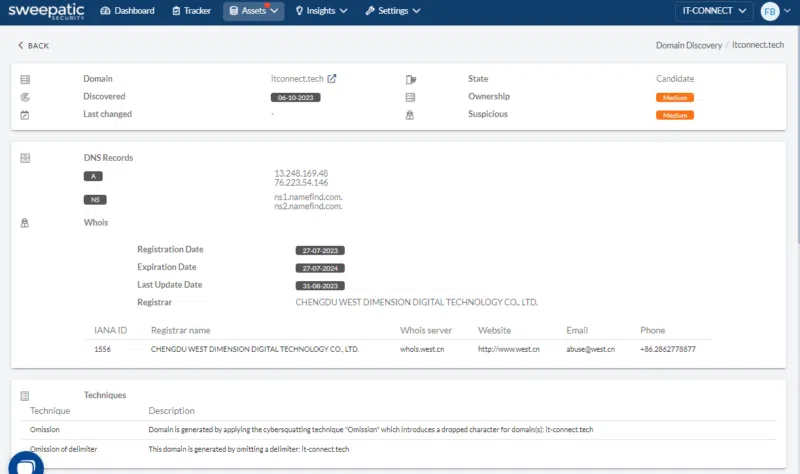This screenshot has width=800, height=474.
Task: Click IP address 13.248.169.48
Action: 301,173
